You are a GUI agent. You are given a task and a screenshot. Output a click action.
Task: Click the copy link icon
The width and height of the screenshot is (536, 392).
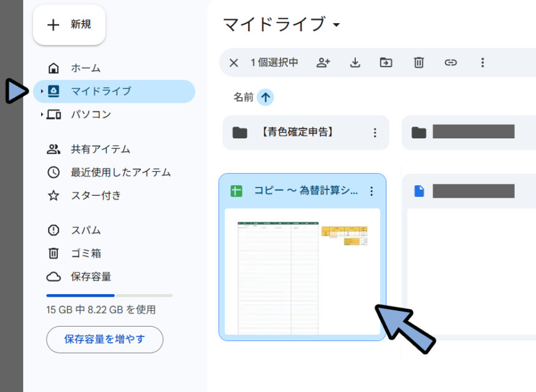pos(451,62)
